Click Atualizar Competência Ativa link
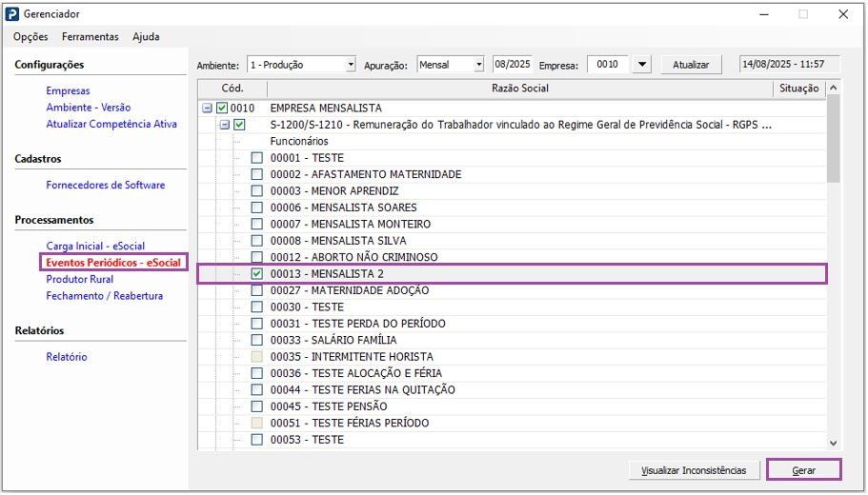 click(x=111, y=124)
